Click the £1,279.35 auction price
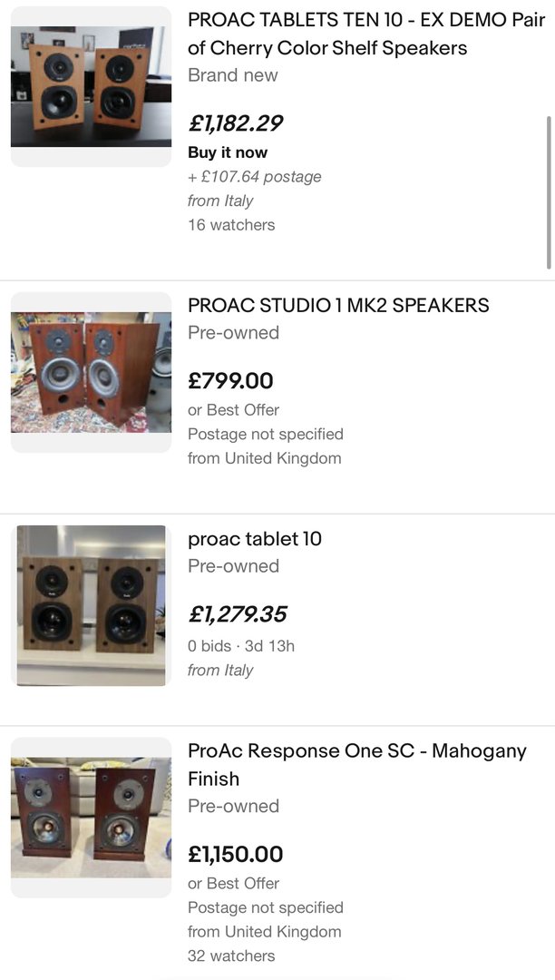This screenshot has height=980, width=555. (238, 614)
